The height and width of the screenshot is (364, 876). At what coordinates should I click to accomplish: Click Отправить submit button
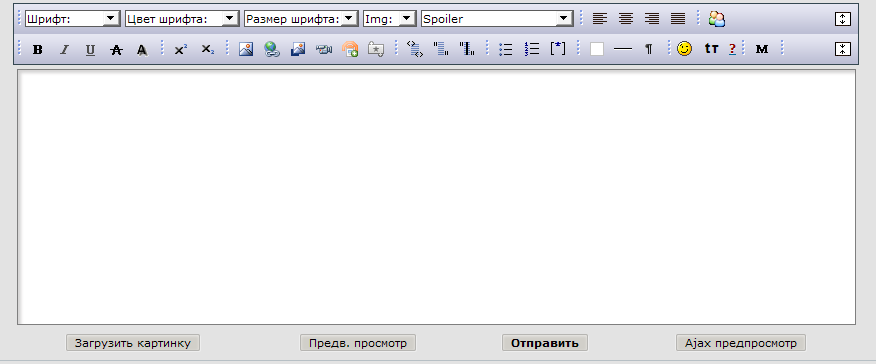(545, 343)
